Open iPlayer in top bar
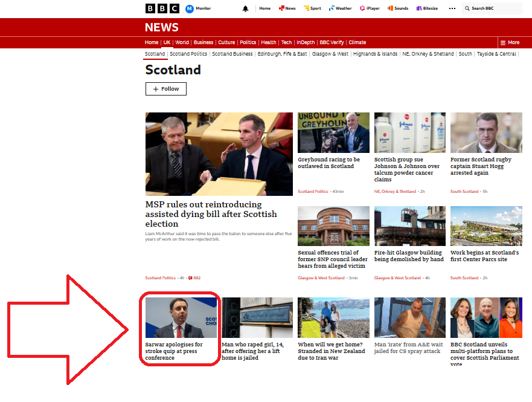532x402 pixels. pyautogui.click(x=370, y=8)
